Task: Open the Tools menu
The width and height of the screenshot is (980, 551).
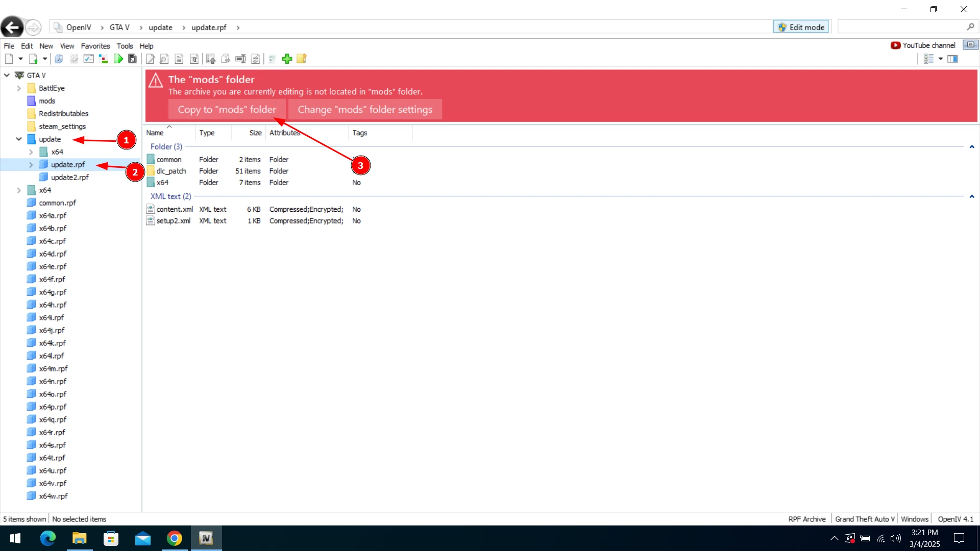Action: pos(125,46)
